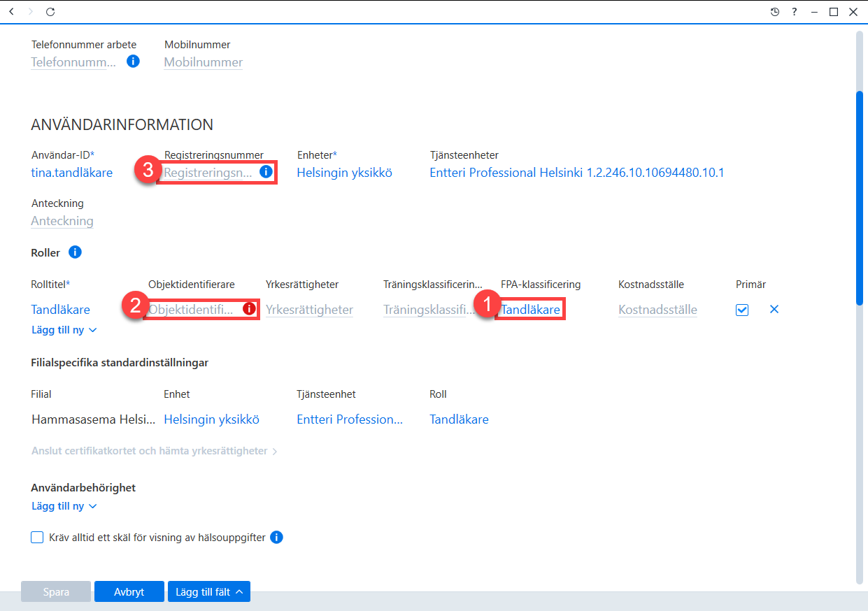Click the Avbryt button
The image size is (868, 611).
click(x=129, y=591)
